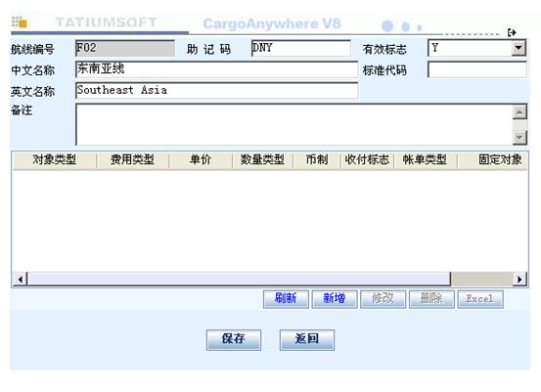Open the 有效标志 dropdown arrow
Image resolution: width=541 pixels, height=392 pixels.
click(518, 48)
